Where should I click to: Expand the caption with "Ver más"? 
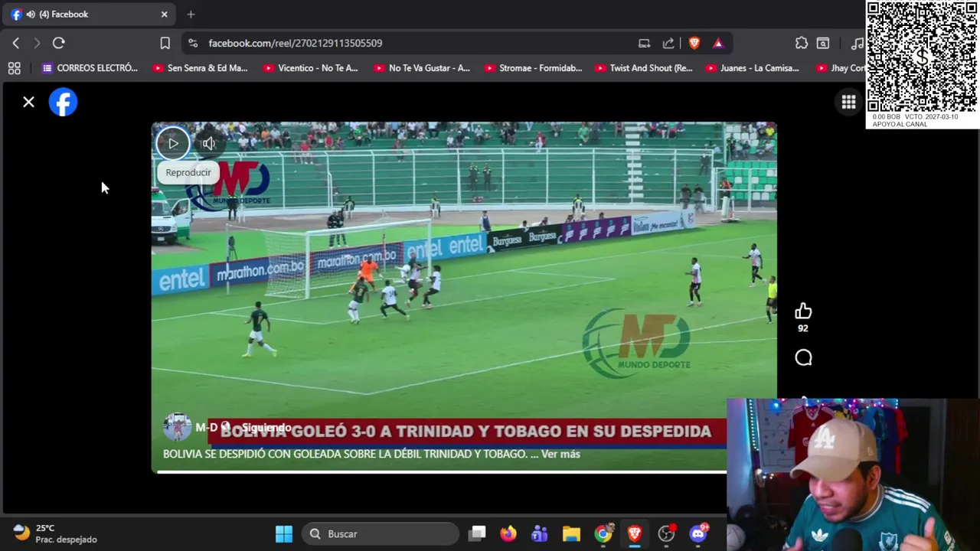pos(560,454)
